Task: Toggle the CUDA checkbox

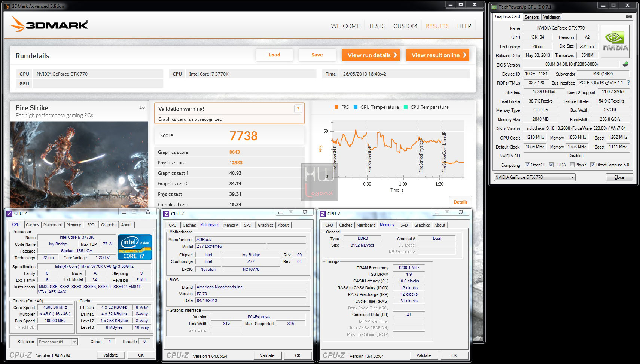Action: coord(551,165)
